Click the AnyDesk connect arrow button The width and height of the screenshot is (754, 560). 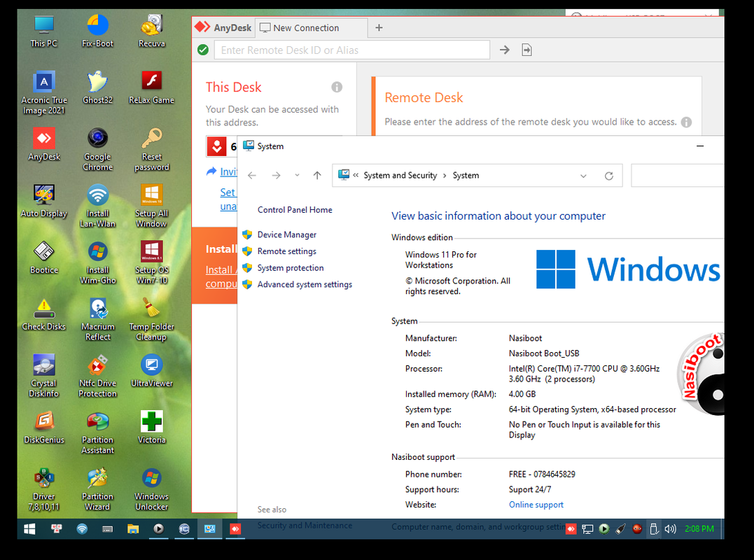[505, 50]
